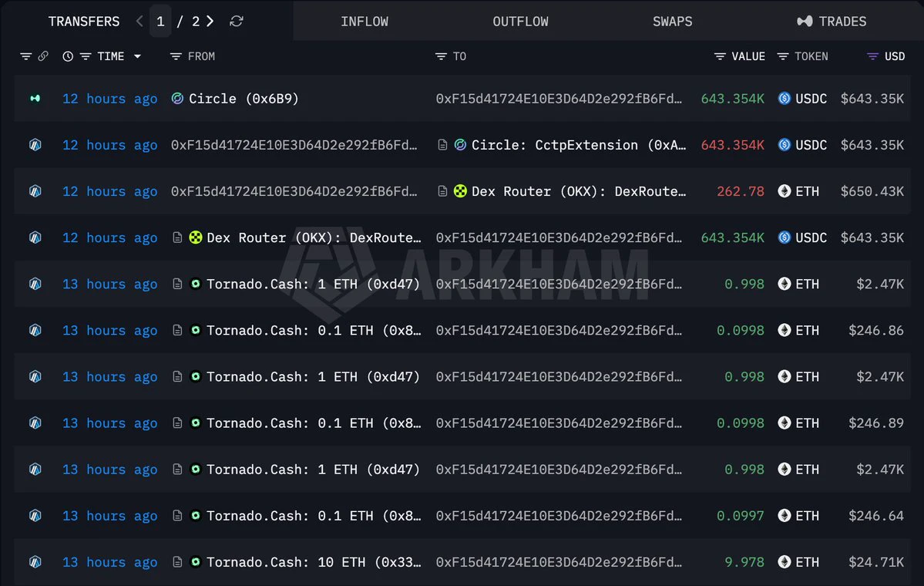The image size is (924, 586).
Task: Filter transfers by VALUE
Action: coord(720,56)
